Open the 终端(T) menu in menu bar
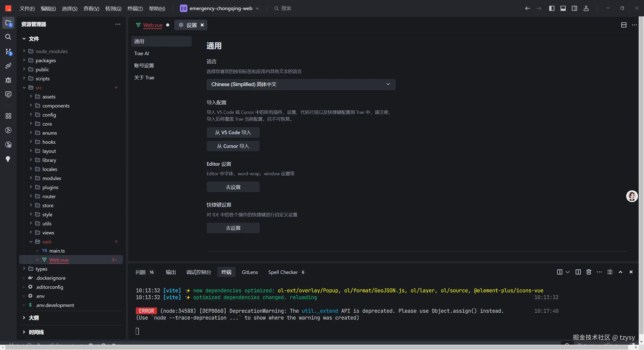Viewport: 644px width, 350px height. click(135, 9)
